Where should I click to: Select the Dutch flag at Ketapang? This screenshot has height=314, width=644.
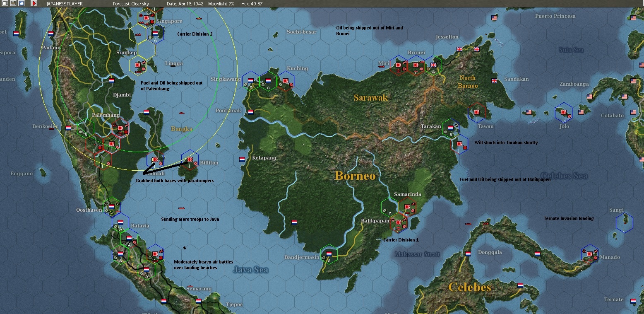242,159
